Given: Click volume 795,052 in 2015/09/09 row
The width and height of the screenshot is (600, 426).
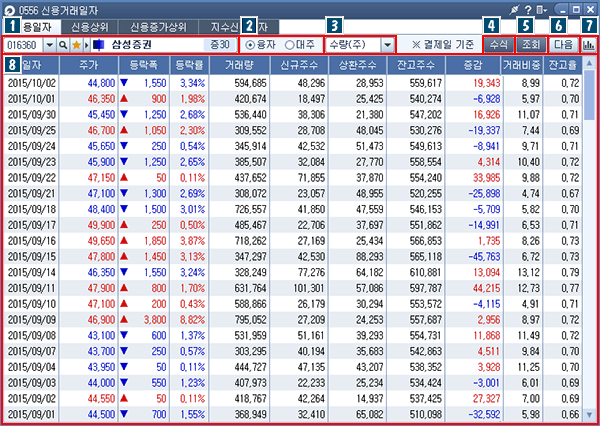Looking at the screenshot, I should click(251, 320).
